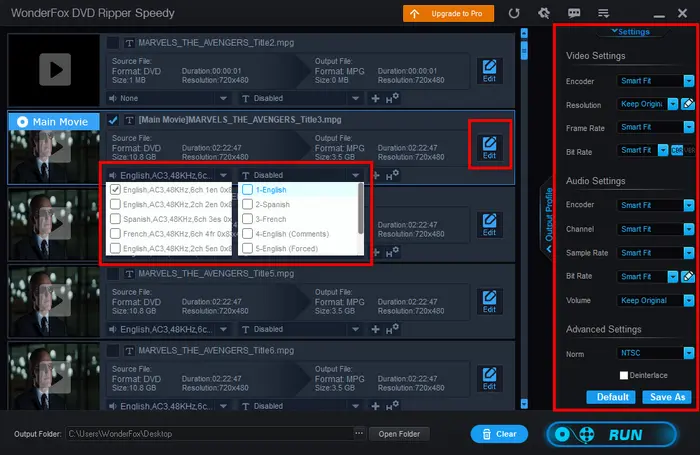Edit the MARVELS_THE_AVENGERS_Title6.mpg video
This screenshot has height=455, width=700.
[x=489, y=379]
